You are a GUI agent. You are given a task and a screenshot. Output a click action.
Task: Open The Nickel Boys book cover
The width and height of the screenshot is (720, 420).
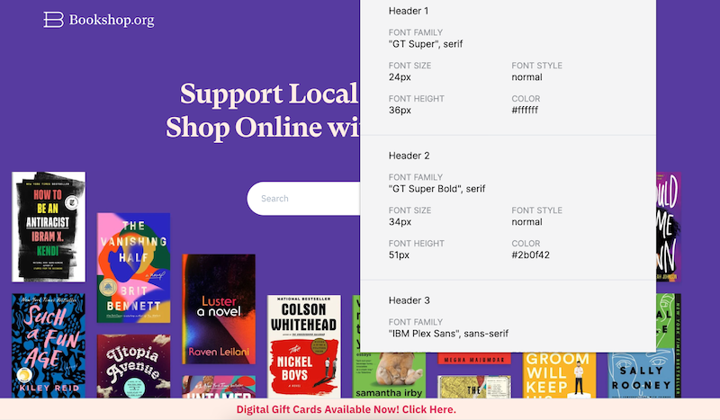304,347
